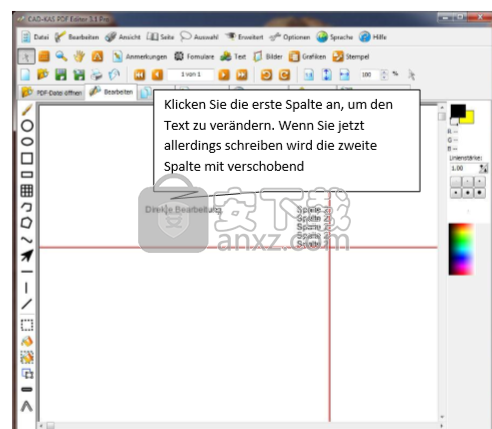The height and width of the screenshot is (429, 492).
Task: Click the Linienstärke field showing 1.00
Action: tap(464, 168)
